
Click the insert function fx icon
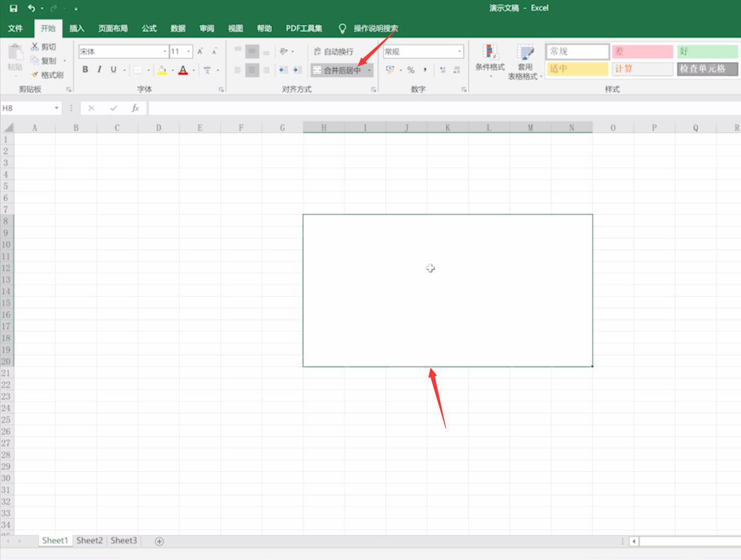tap(135, 108)
